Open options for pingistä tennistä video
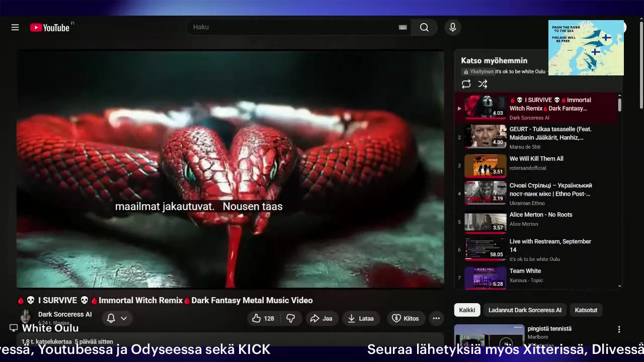 pyautogui.click(x=619, y=329)
